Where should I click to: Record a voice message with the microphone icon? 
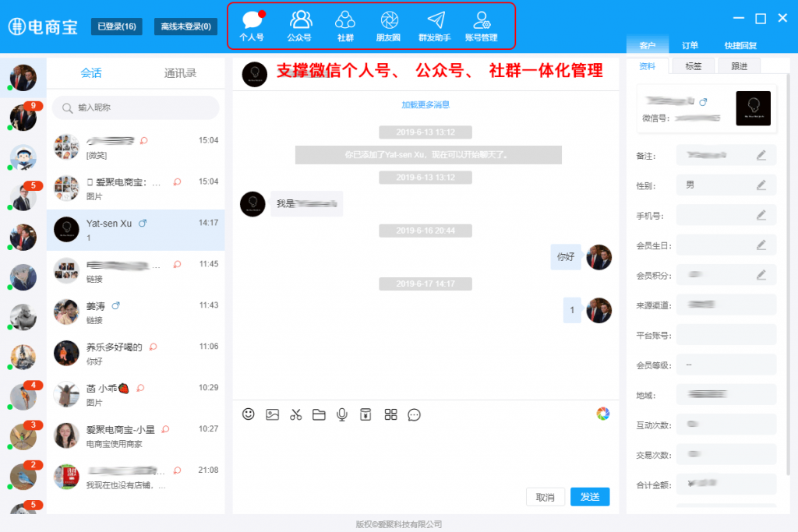tap(342, 414)
